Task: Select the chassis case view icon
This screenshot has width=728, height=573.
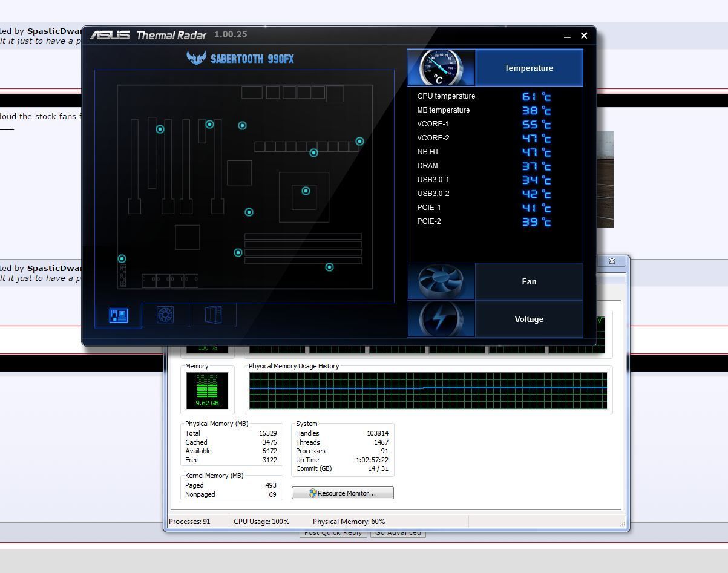Action: 213,315
